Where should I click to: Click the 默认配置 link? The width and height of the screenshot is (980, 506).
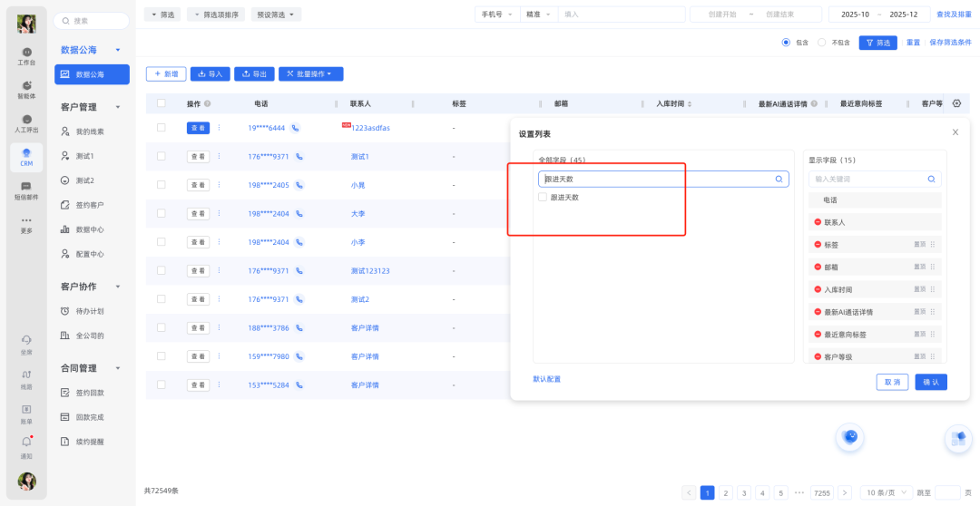pos(546,379)
